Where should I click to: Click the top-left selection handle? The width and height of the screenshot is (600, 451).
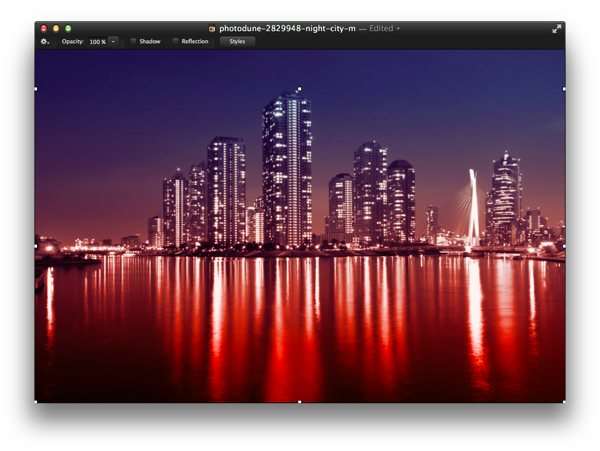(36, 89)
